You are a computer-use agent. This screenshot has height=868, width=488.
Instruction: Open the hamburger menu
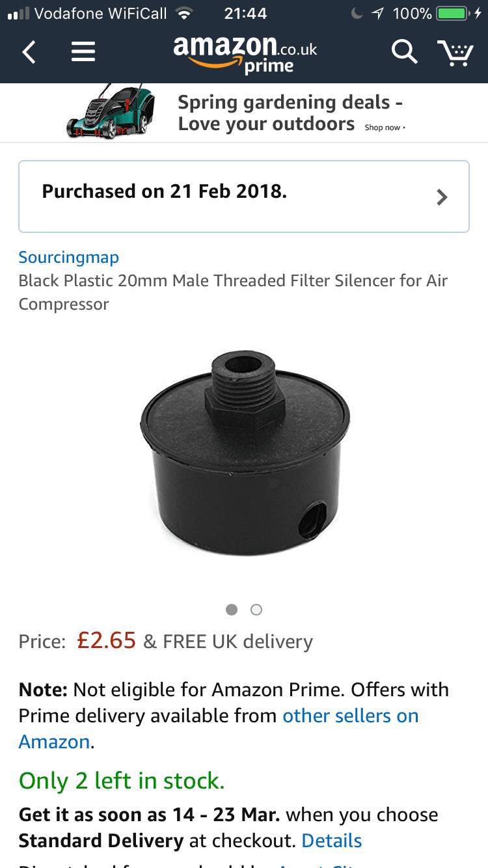pos(83,51)
